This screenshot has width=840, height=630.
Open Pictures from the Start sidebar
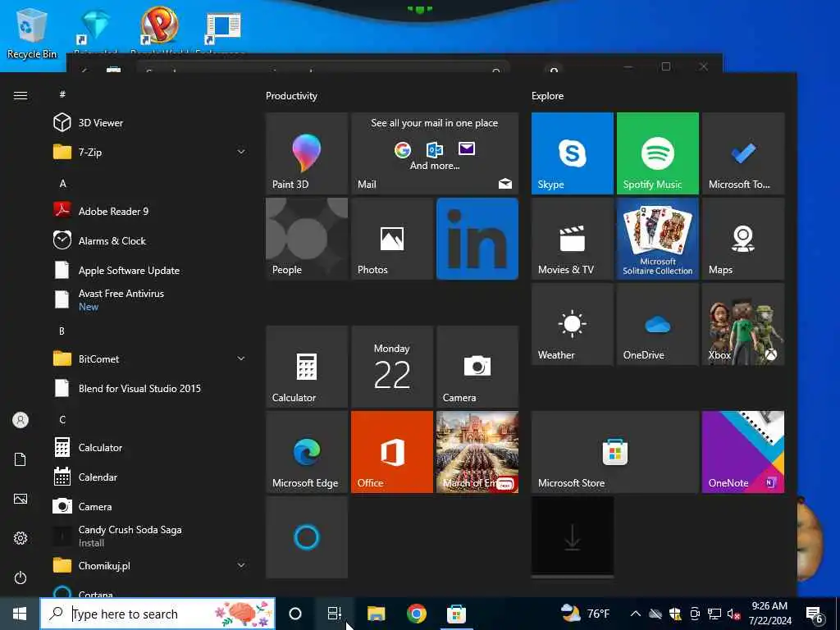click(21, 499)
